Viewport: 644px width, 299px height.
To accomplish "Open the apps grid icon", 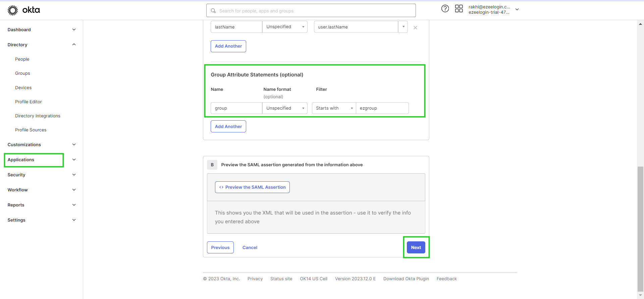I will [x=459, y=9].
